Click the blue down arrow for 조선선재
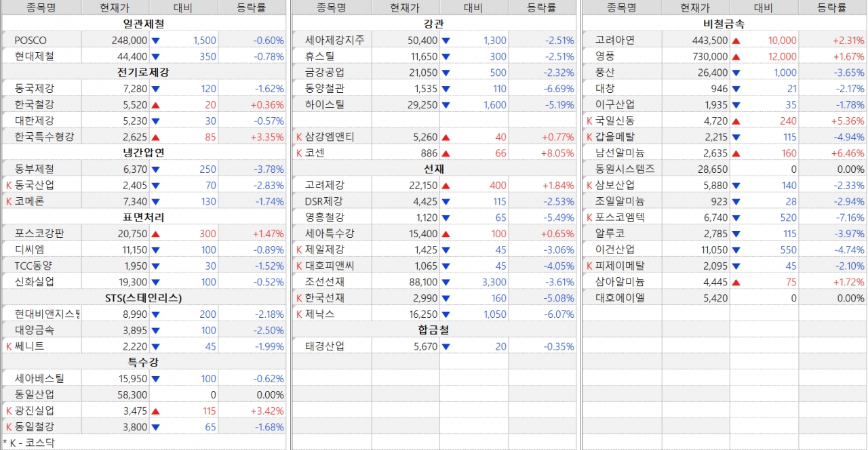This screenshot has height=450, width=868. pyautogui.click(x=446, y=283)
